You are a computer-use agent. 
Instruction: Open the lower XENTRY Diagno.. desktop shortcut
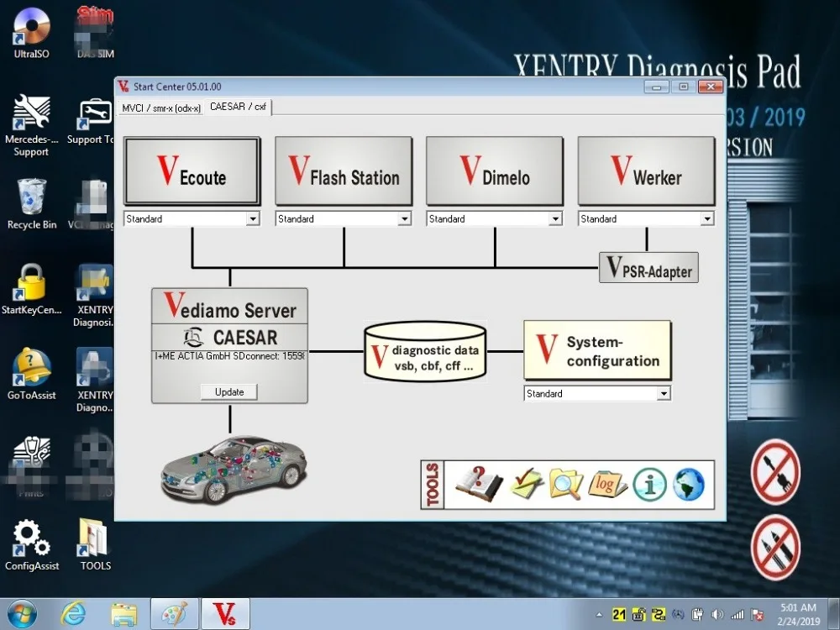(94, 381)
